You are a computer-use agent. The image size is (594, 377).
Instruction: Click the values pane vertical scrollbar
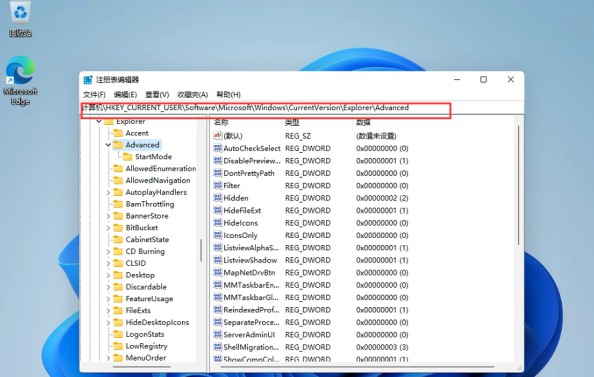tap(518, 185)
